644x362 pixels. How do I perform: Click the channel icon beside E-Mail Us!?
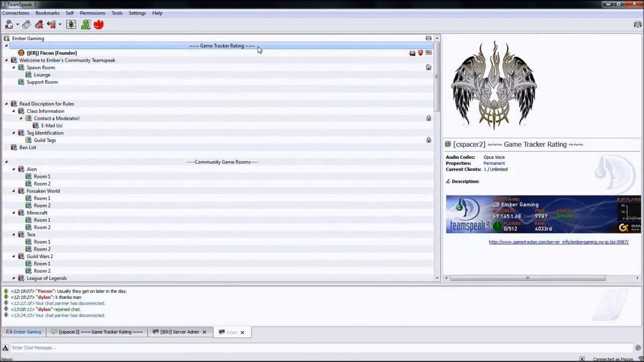pyautogui.click(x=36, y=126)
